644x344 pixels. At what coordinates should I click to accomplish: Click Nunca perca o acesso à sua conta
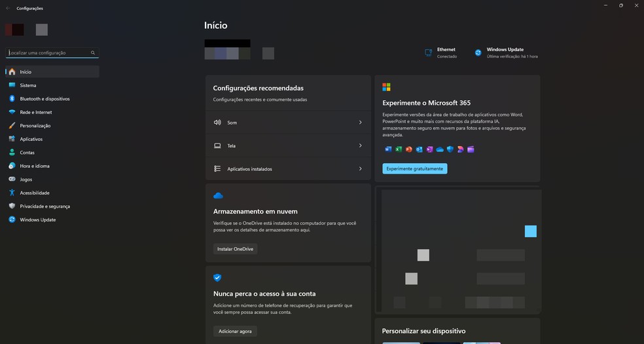pos(264,294)
